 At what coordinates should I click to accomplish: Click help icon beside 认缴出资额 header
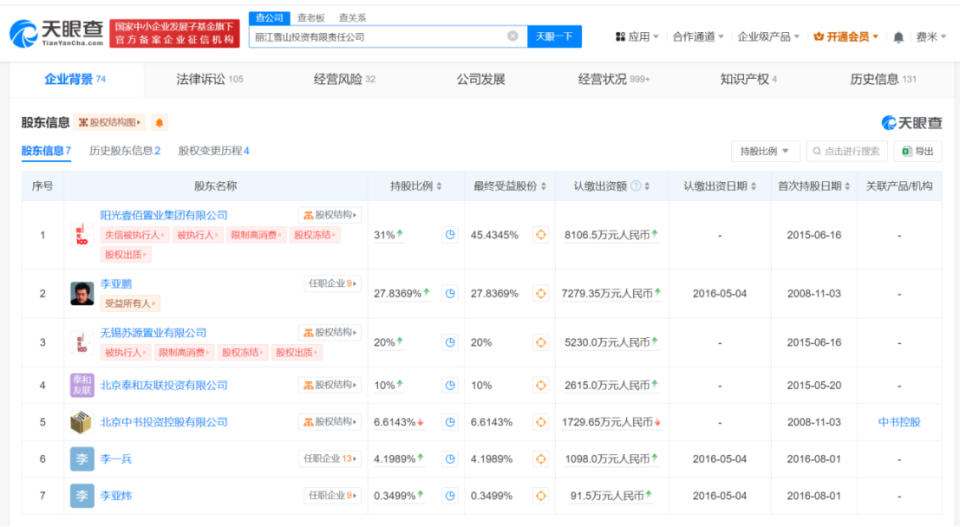636,185
